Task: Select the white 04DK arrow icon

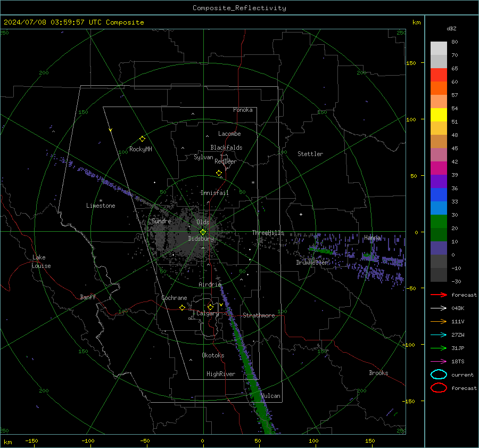Action: click(x=439, y=308)
